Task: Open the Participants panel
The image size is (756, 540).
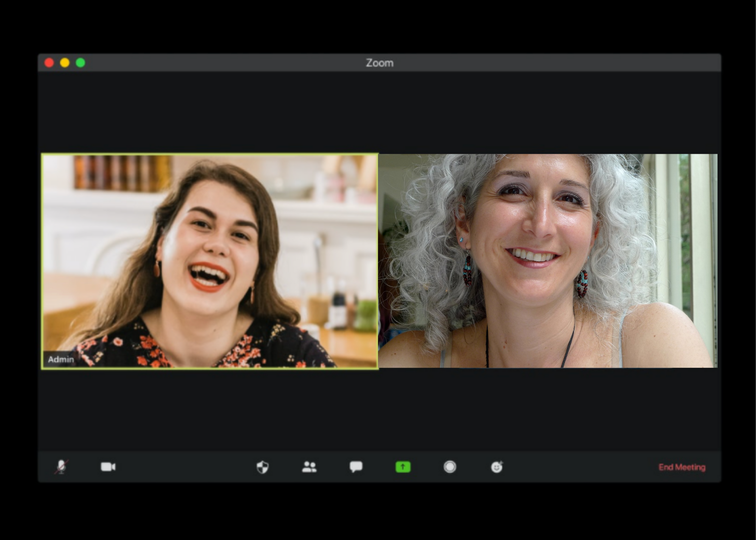Action: 309,467
